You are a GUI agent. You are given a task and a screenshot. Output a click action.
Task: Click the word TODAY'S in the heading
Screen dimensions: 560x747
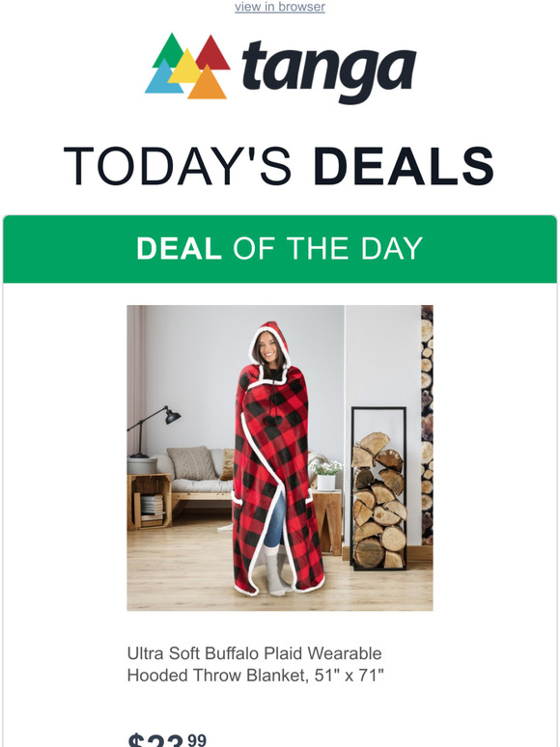pyautogui.click(x=178, y=166)
